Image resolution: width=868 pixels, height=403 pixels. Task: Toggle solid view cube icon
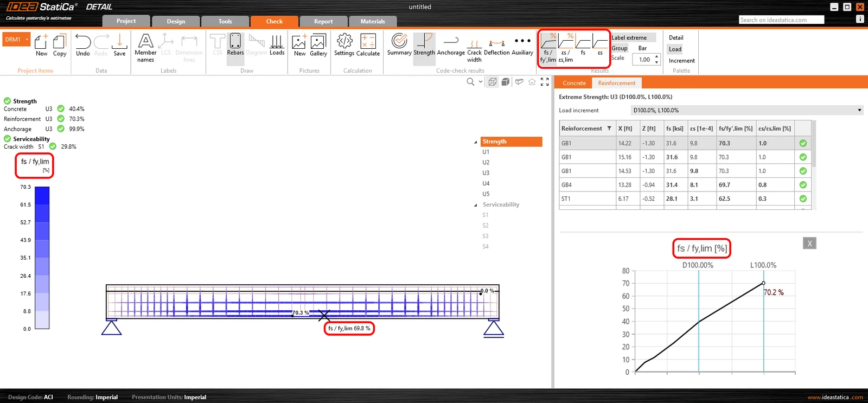[505, 82]
